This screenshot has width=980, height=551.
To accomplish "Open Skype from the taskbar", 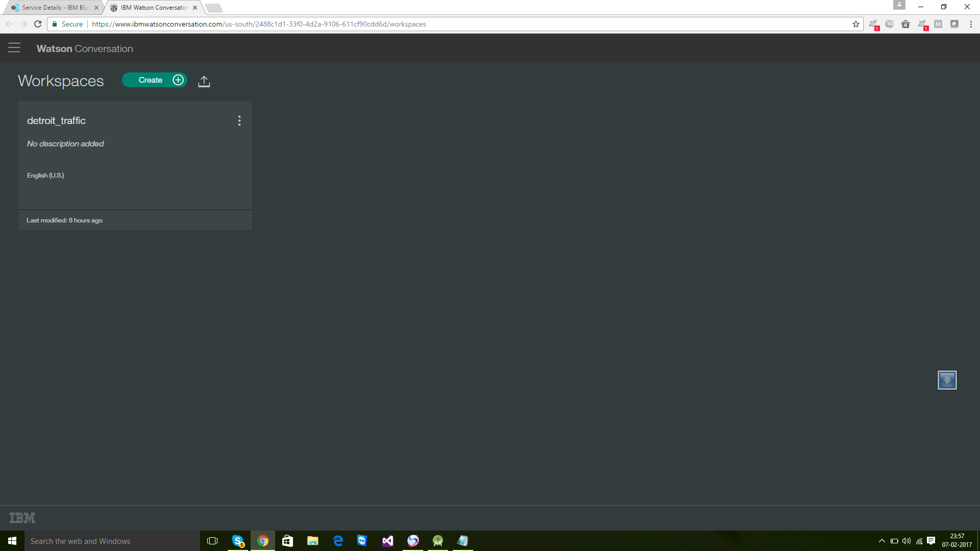I will (238, 541).
